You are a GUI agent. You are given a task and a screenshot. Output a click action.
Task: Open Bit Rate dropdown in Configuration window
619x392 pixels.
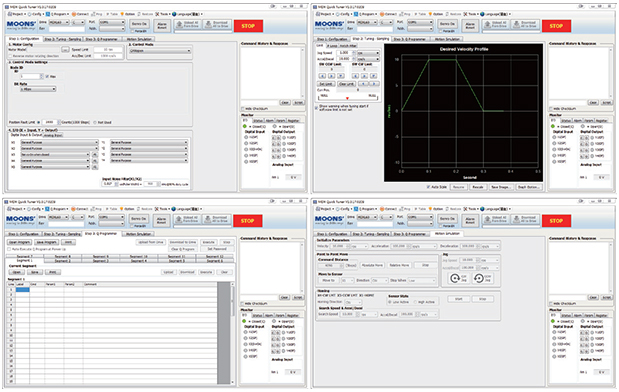pyautogui.click(x=38, y=89)
